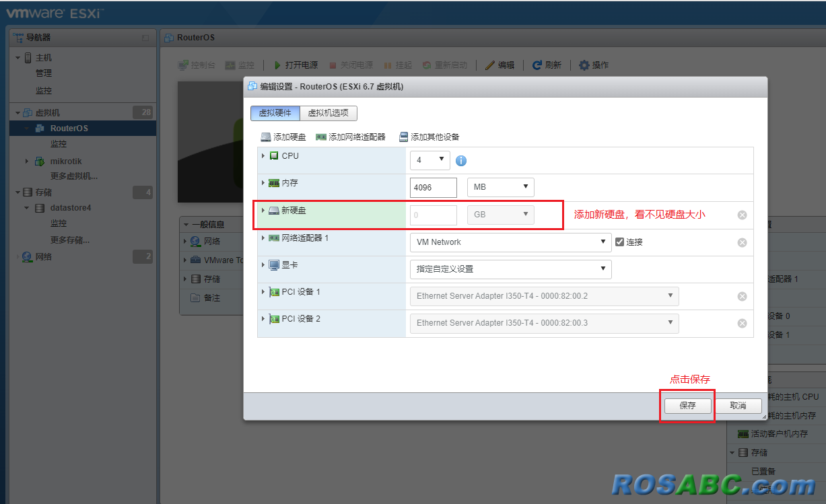
Task: Open 更多存储... in the navigator
Action: (70, 240)
